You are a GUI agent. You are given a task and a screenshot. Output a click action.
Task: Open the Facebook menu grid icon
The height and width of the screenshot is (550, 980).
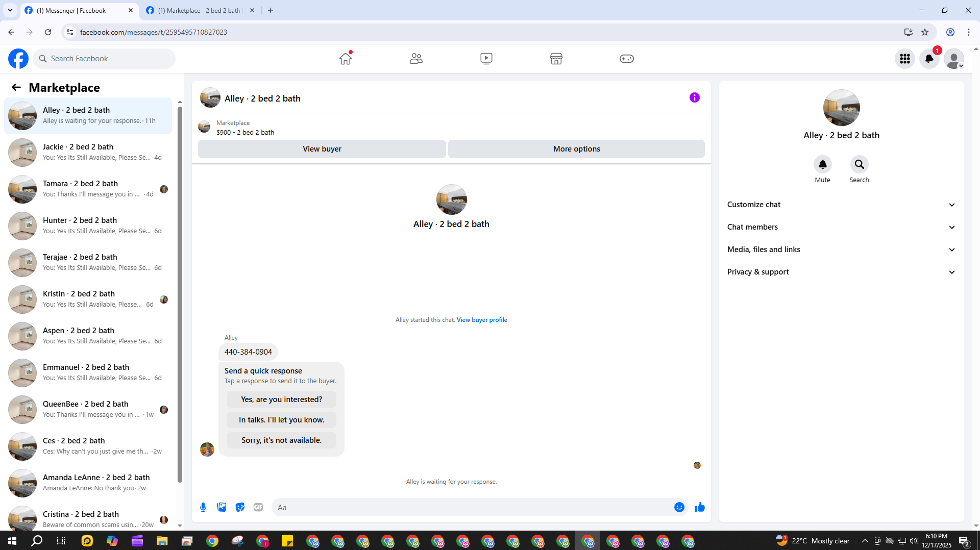point(905,59)
